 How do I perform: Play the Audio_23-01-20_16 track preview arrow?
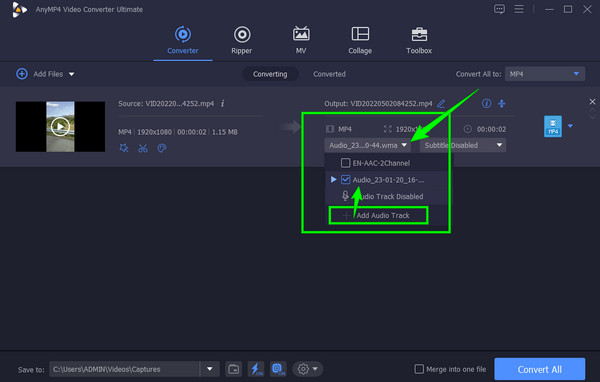pyautogui.click(x=333, y=179)
